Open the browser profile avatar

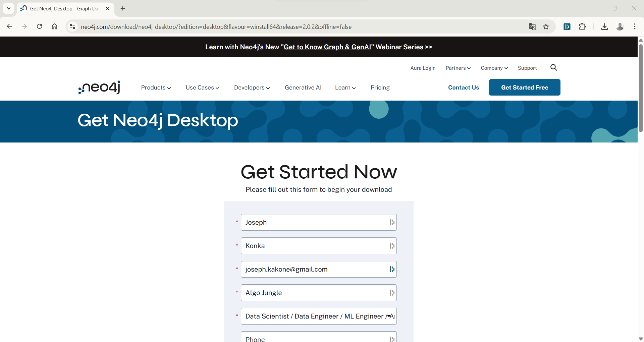620,26
